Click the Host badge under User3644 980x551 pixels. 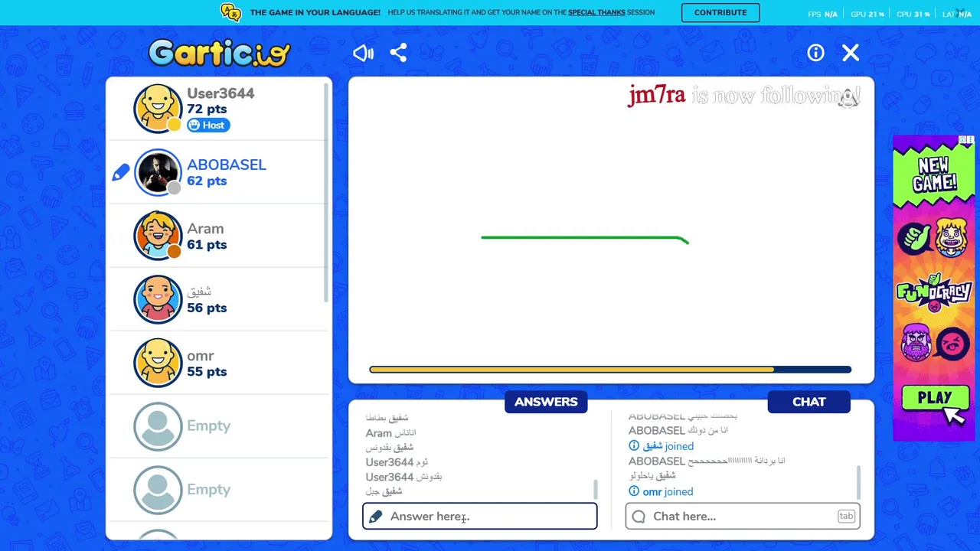[x=208, y=125]
